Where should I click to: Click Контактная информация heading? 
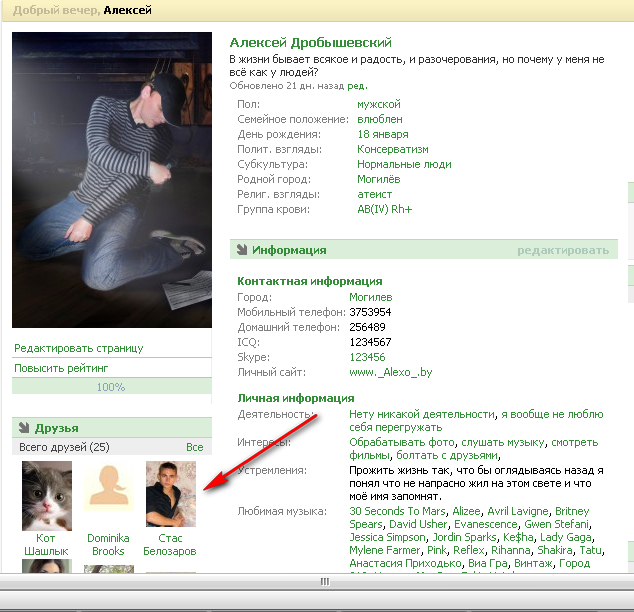tap(310, 281)
